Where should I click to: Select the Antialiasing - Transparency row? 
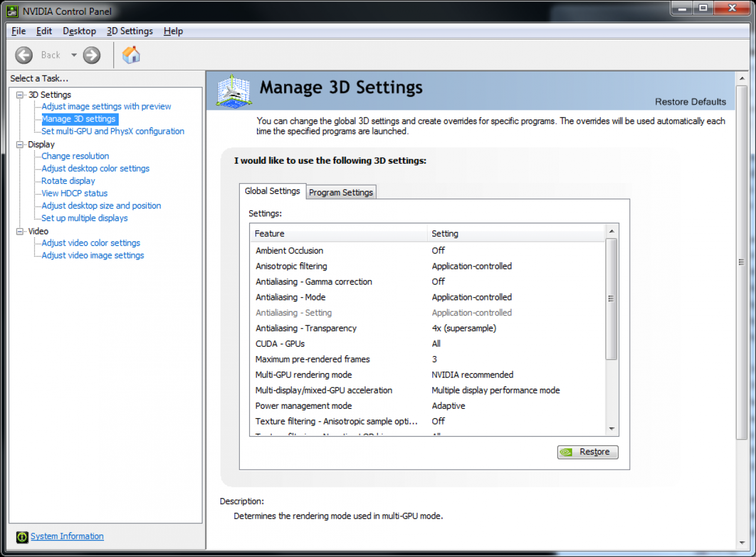[428, 328]
